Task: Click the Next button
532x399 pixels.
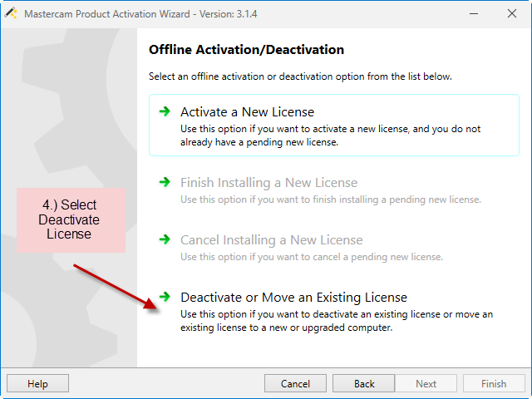Action: [x=426, y=384]
